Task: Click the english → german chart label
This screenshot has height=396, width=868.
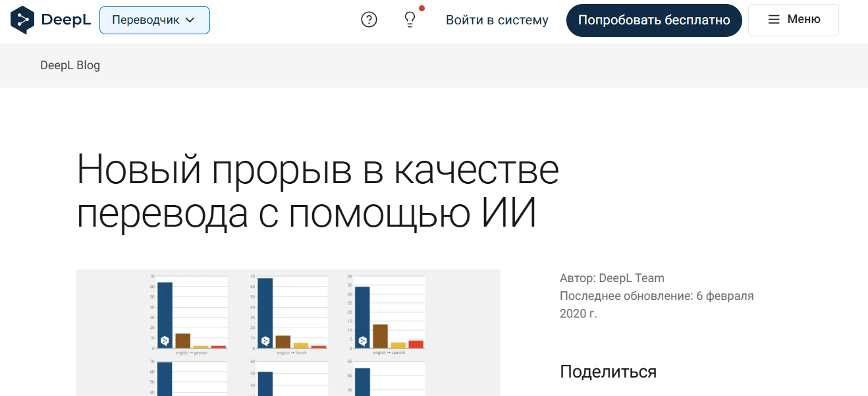Action: 192,353
